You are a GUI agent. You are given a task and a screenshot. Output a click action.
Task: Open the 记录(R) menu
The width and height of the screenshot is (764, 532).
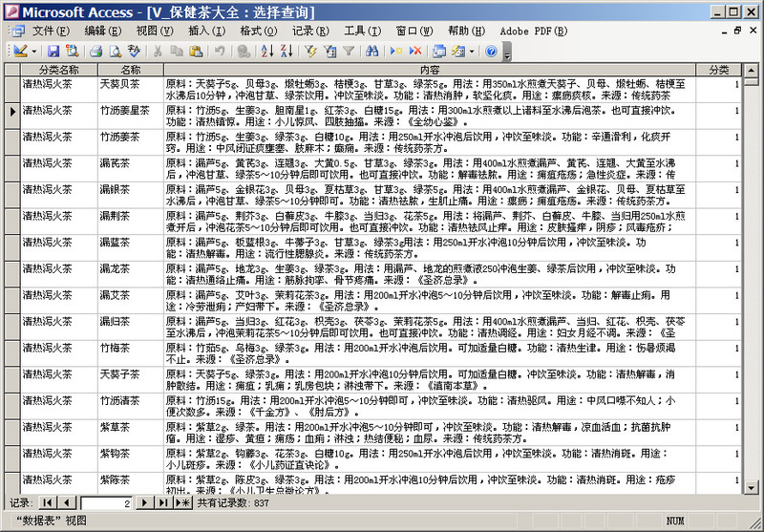click(x=310, y=32)
